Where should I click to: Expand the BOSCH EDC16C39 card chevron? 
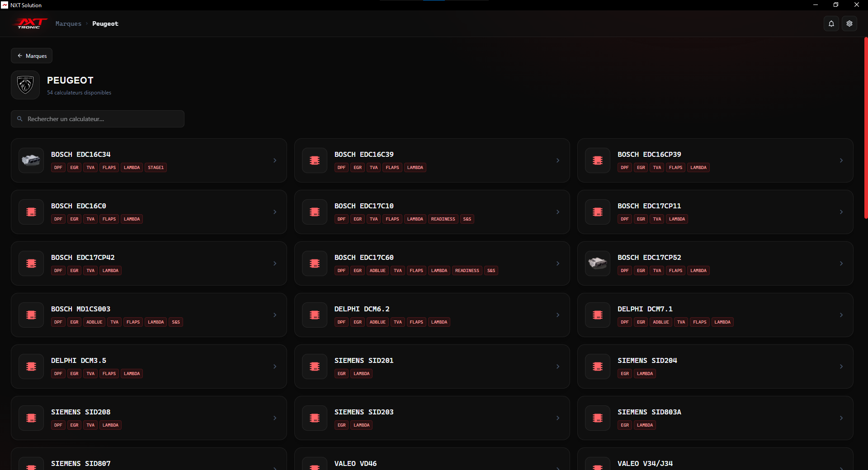558,160
